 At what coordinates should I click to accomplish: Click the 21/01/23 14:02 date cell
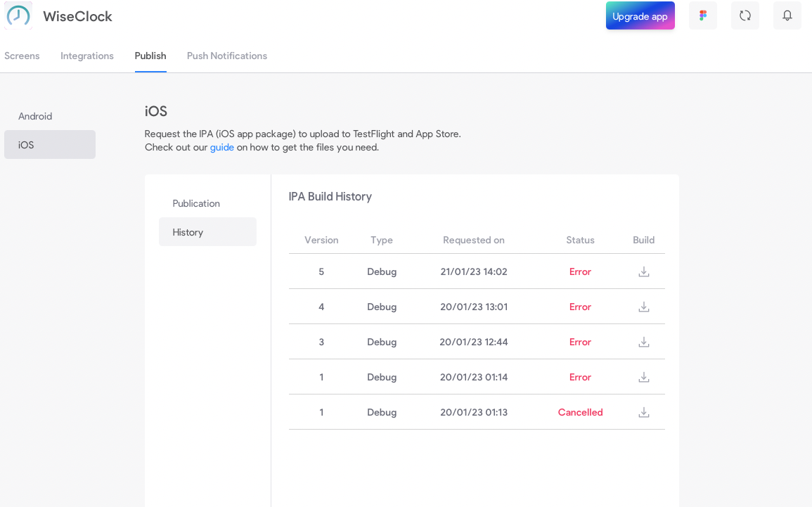point(474,272)
